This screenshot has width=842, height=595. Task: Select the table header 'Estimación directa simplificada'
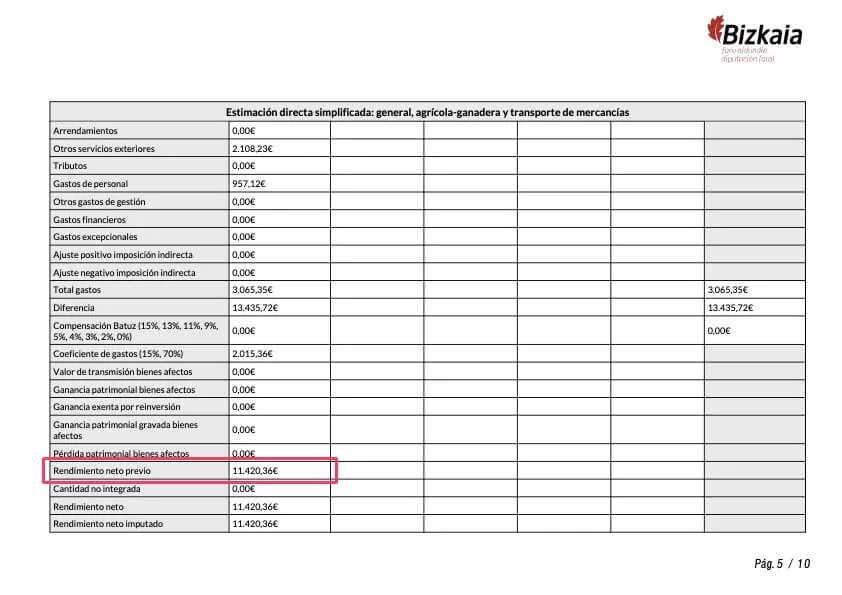pyautogui.click(x=427, y=112)
